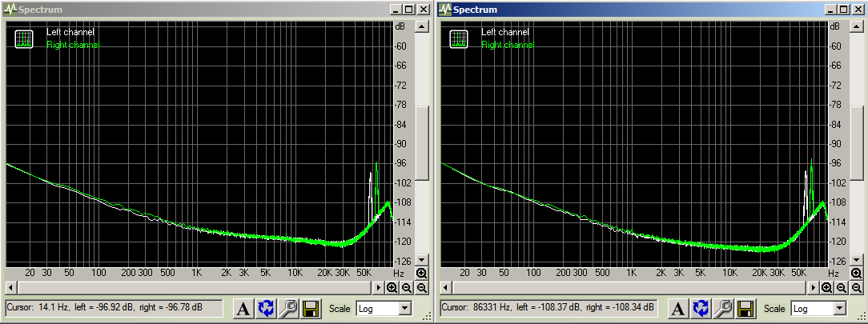
Task: Click the Cursor 14.1 Hz readout field
Action: [114, 307]
